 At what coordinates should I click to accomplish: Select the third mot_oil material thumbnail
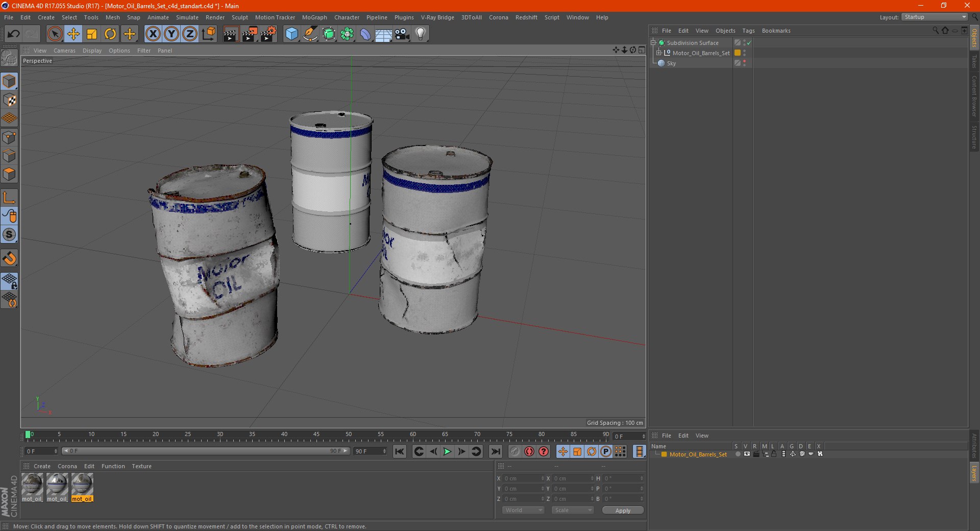[x=82, y=487]
